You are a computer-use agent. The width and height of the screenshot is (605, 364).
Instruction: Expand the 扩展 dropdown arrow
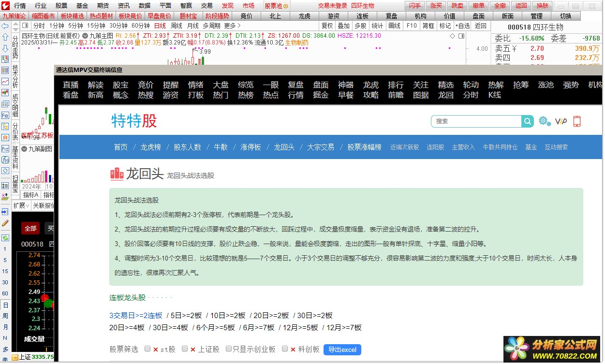tap(28, 205)
